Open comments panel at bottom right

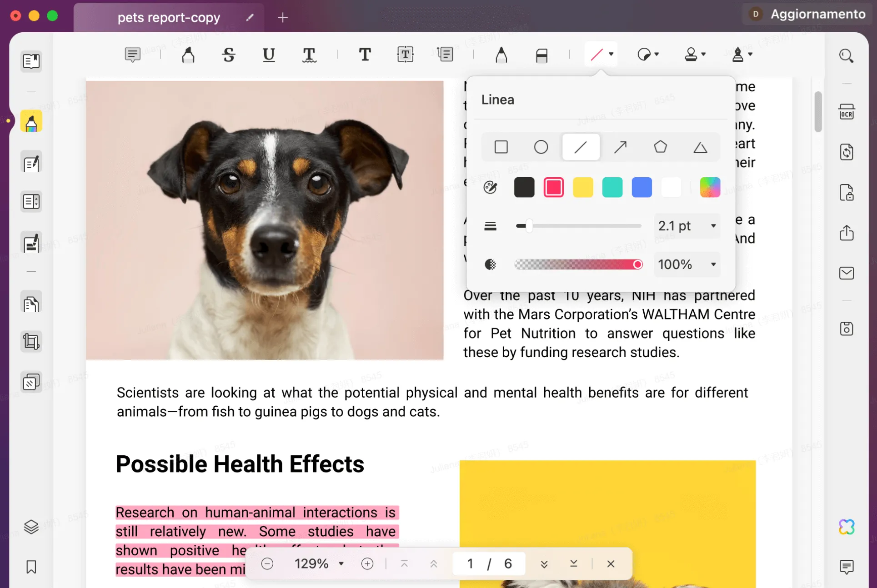(846, 567)
